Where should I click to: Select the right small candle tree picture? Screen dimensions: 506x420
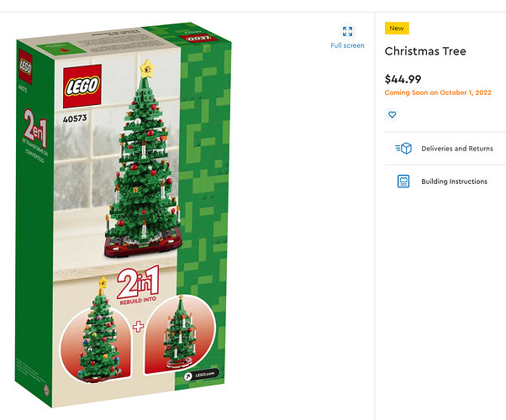coord(179,334)
